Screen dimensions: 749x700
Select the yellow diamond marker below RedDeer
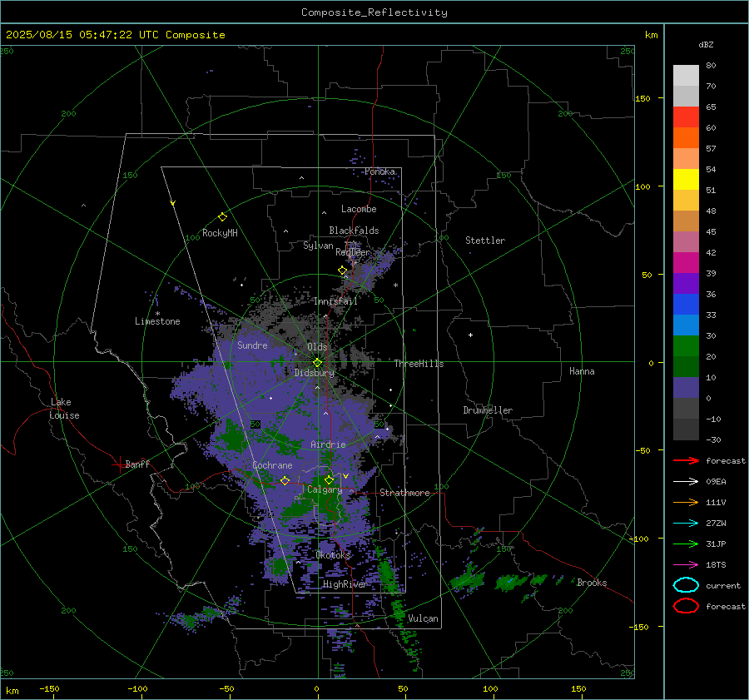click(343, 271)
